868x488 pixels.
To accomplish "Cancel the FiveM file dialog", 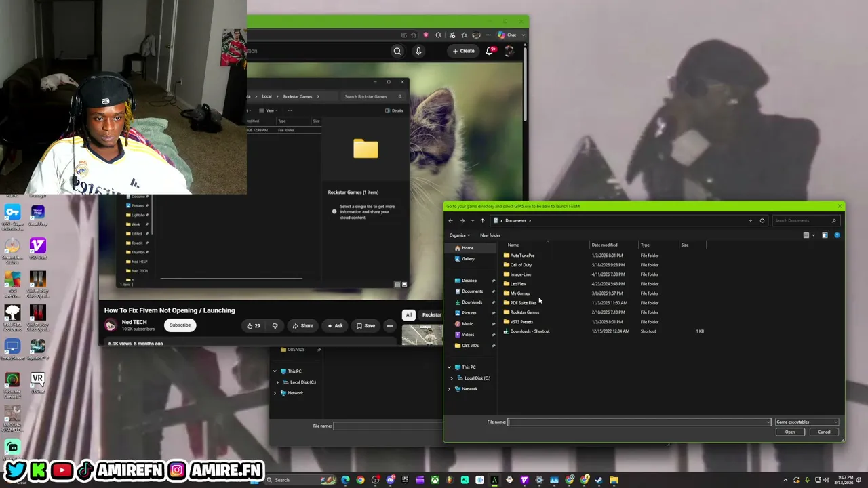I will (x=824, y=432).
